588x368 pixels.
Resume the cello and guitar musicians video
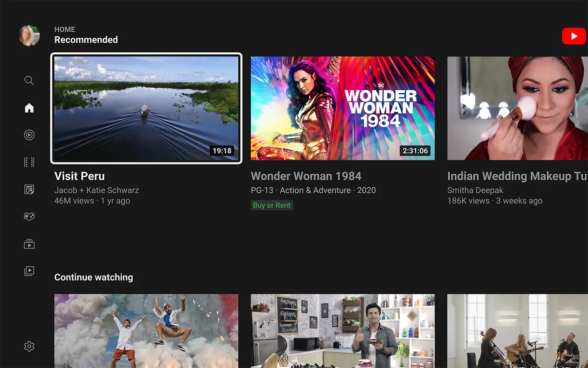[518, 331]
